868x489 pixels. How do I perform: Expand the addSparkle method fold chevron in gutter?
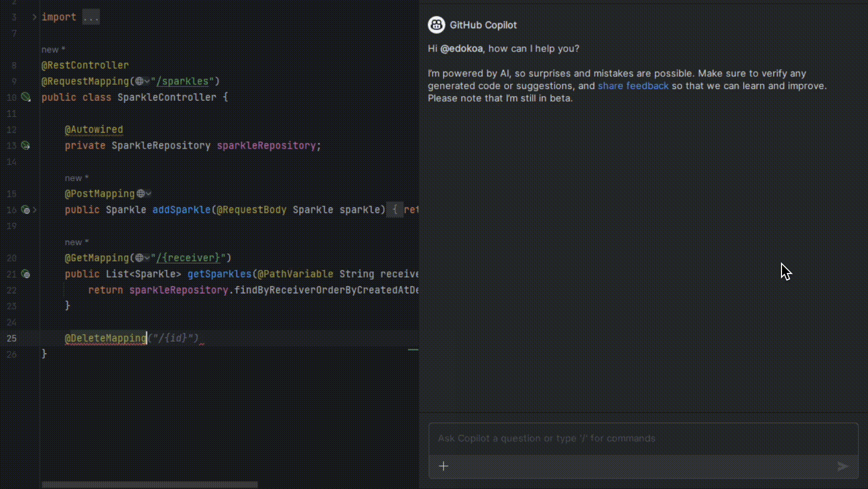click(35, 210)
